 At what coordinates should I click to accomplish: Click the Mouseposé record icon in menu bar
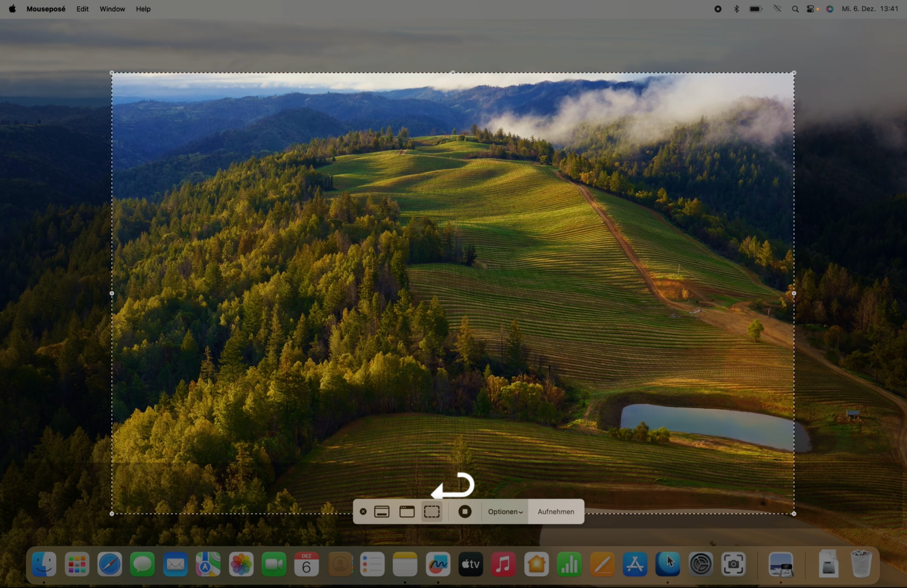[718, 9]
